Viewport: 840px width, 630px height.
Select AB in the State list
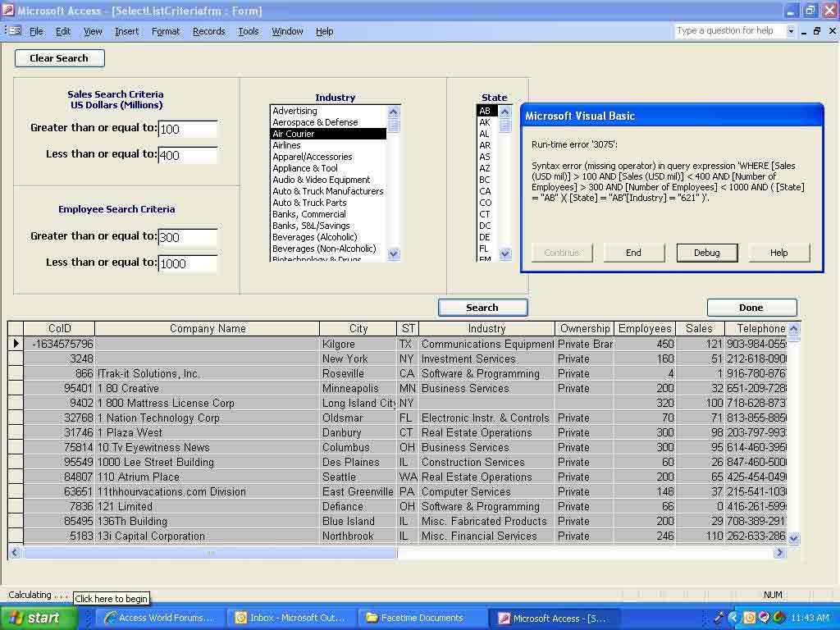(x=487, y=111)
